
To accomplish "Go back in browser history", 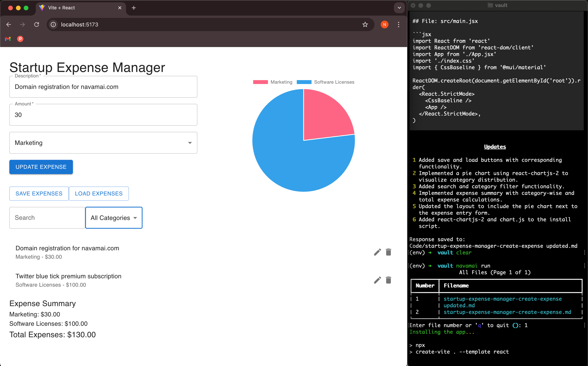I will pos(9,25).
